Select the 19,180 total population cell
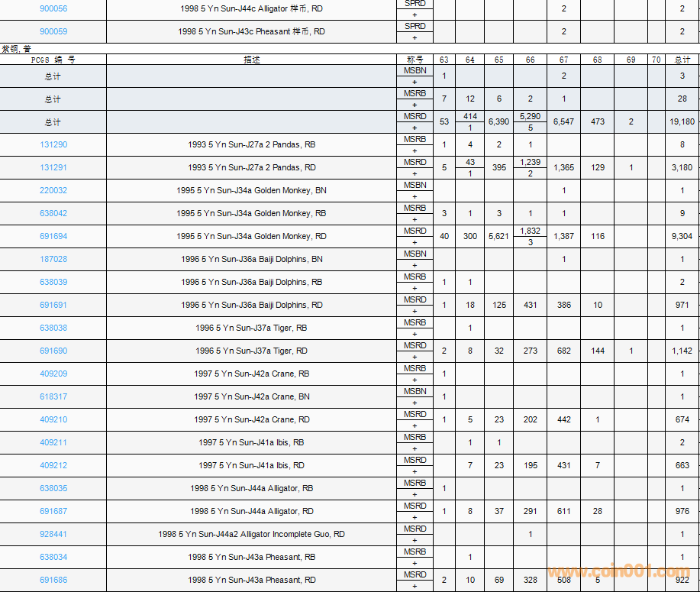The height and width of the screenshot is (592, 700). tap(682, 121)
